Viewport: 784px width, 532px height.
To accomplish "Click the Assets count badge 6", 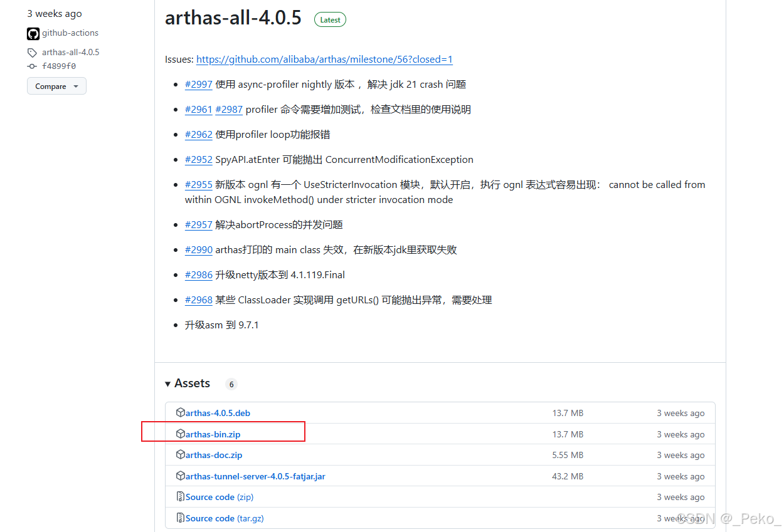I will point(231,384).
